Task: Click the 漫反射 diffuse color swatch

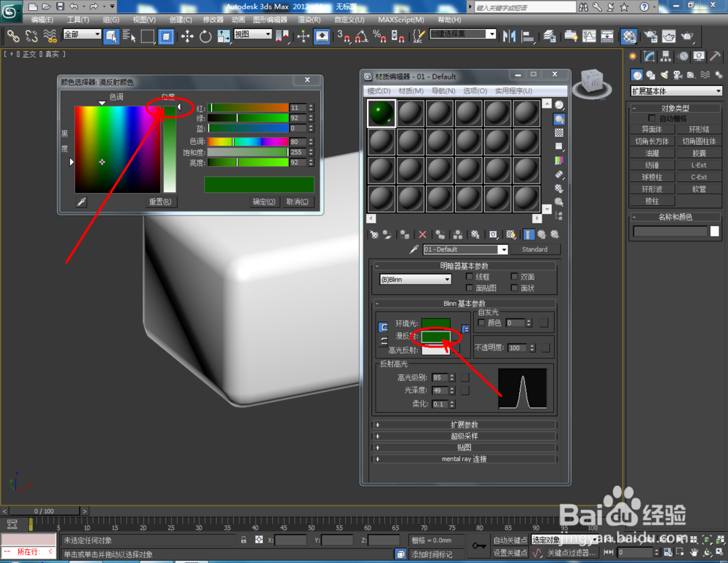Action: point(436,336)
